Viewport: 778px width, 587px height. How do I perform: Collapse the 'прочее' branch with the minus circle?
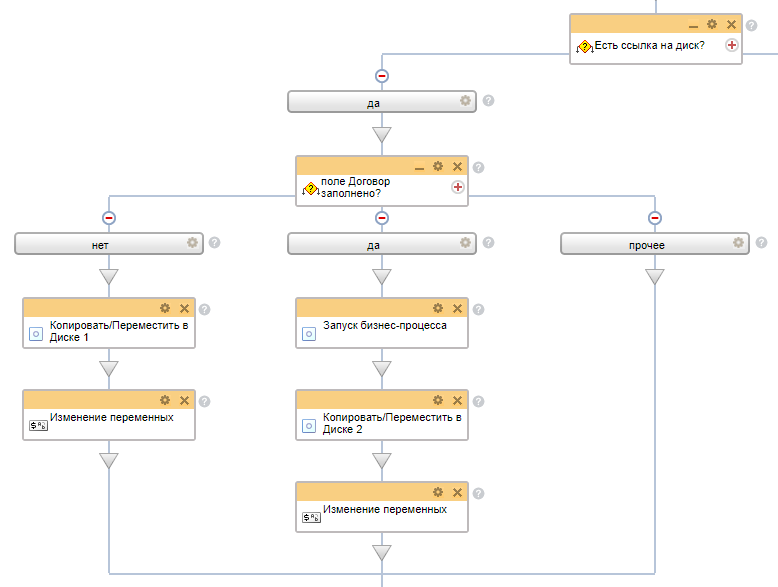tap(655, 217)
